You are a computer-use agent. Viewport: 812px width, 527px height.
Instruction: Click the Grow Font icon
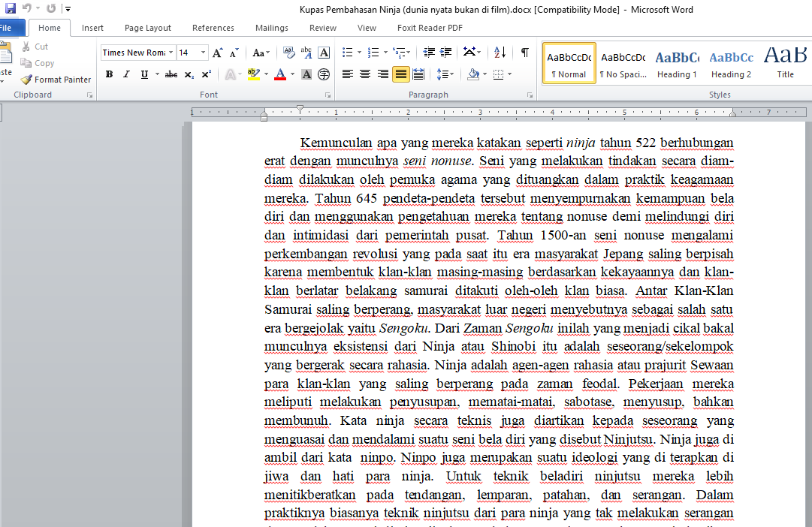tap(217, 53)
